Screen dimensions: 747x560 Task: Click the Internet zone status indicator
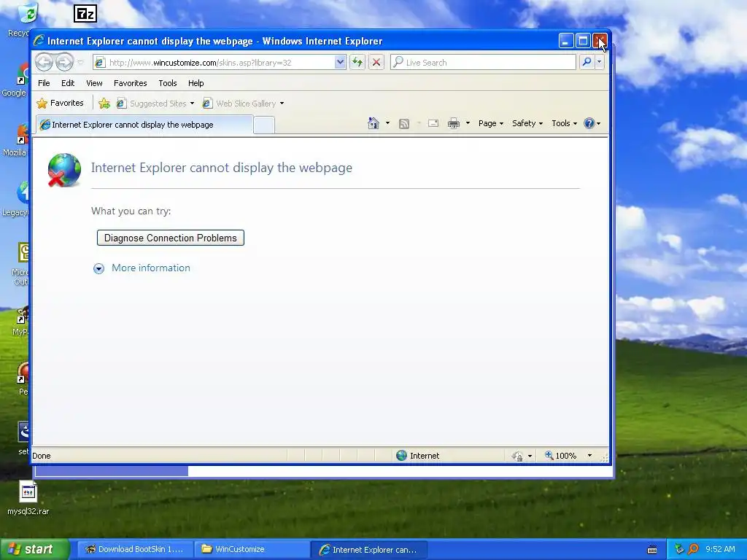pos(418,456)
